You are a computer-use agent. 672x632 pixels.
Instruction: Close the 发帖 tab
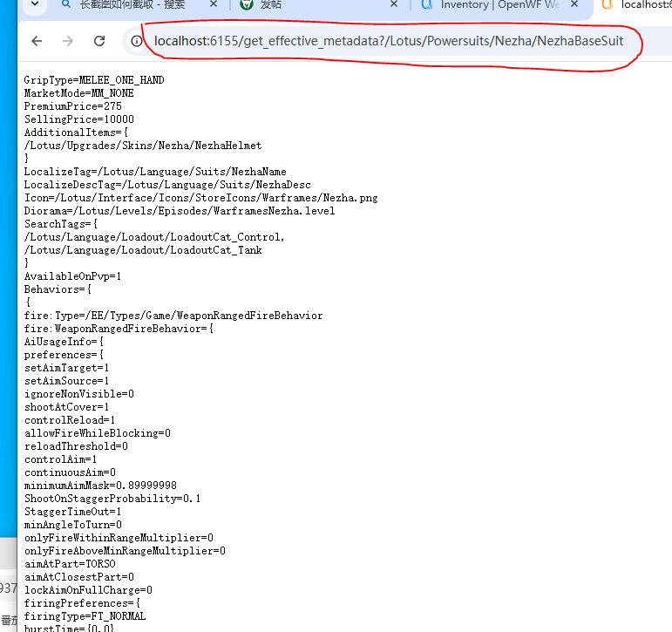pos(393,5)
